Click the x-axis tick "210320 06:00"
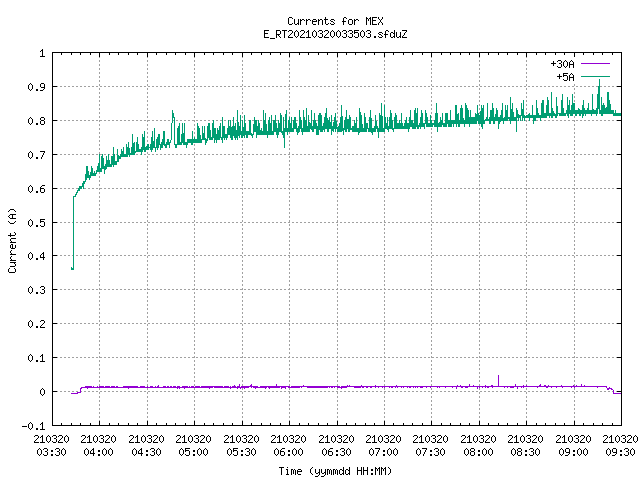640x480 pixels. 289,445
